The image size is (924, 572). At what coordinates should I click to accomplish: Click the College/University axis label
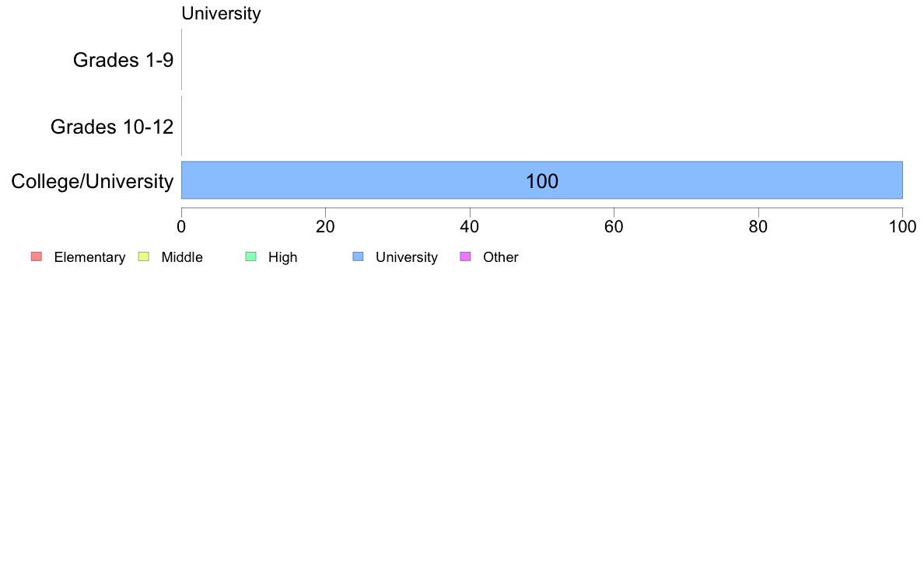coord(93,181)
